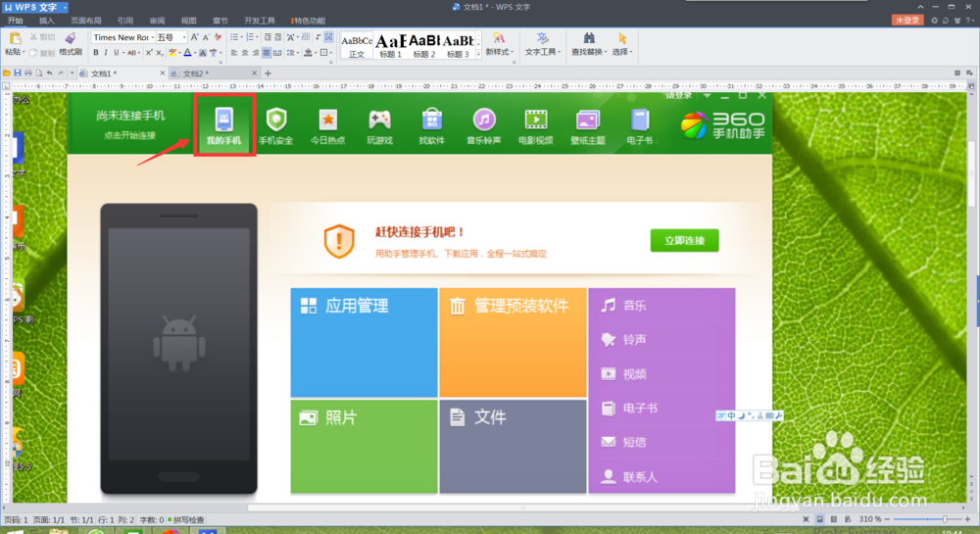The image size is (980, 534).
Task: Set center paragraph alignment
Action: pyautogui.click(x=244, y=53)
